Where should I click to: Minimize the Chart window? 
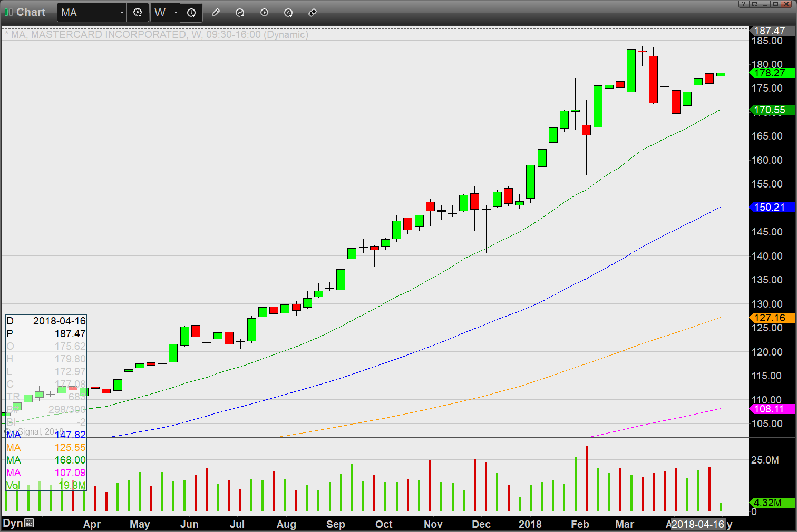point(765,4)
